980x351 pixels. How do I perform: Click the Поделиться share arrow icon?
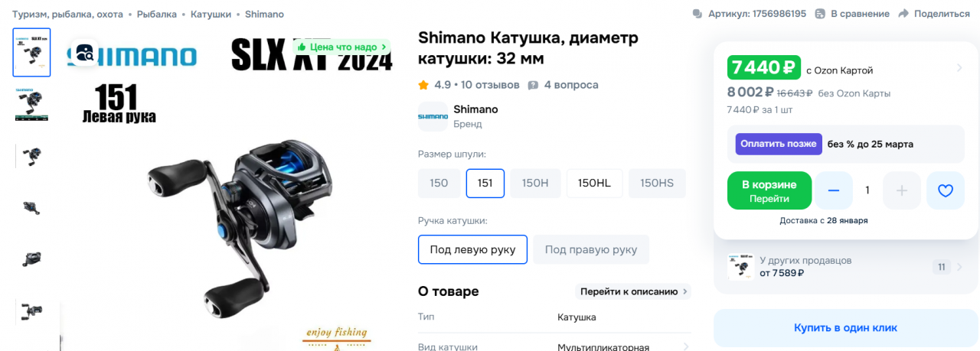point(903,14)
